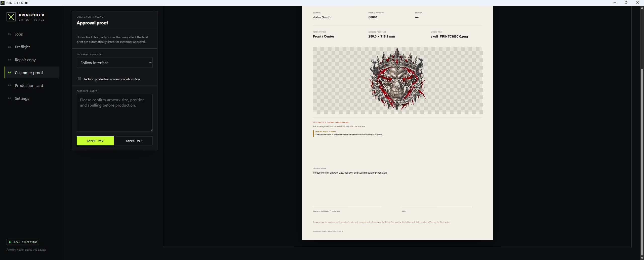Click the PrintCheck logo icon

coord(11,17)
